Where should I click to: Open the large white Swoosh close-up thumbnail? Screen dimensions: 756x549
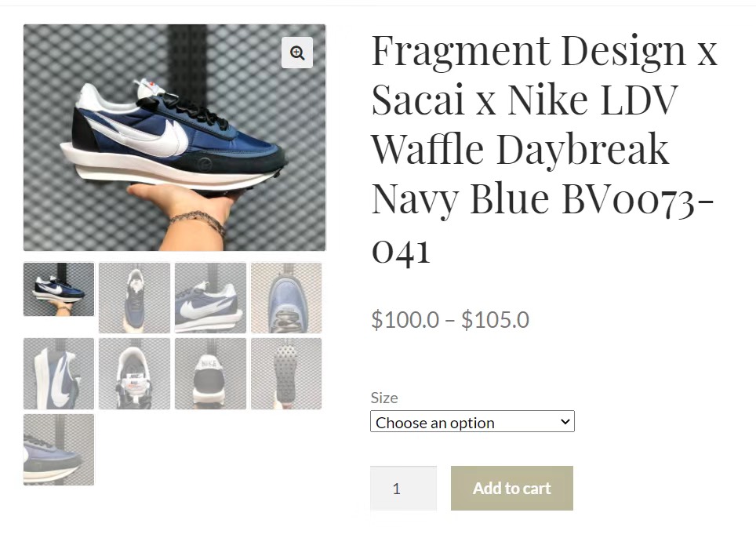(59, 373)
